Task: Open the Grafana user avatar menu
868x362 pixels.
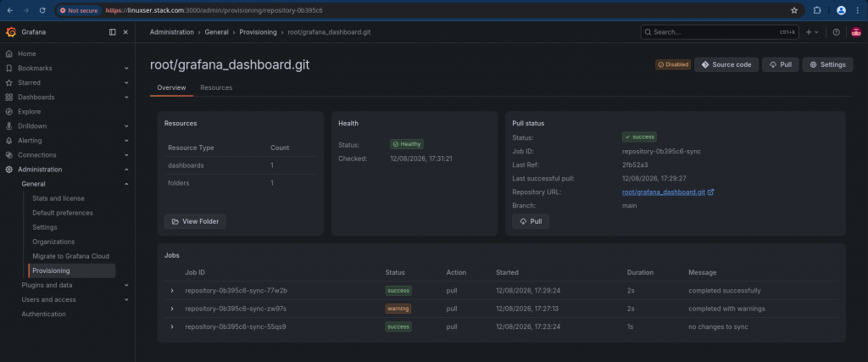Action: click(x=855, y=32)
